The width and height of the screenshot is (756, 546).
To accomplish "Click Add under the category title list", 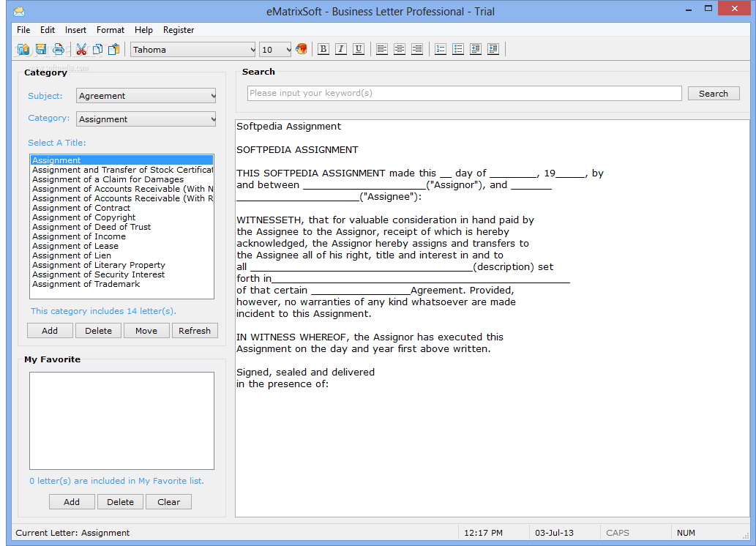I will point(50,331).
